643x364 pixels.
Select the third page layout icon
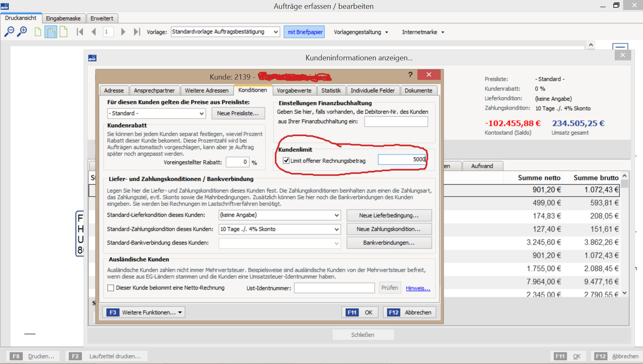click(x=63, y=32)
